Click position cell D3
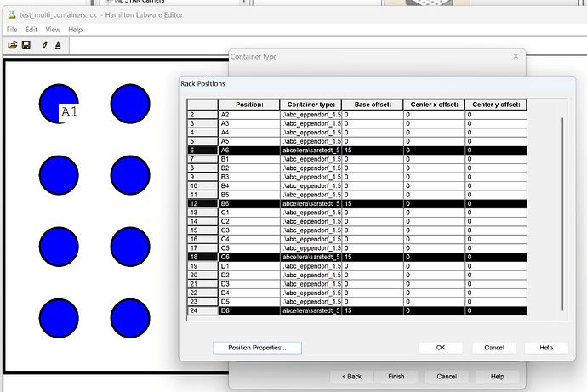 click(x=249, y=284)
